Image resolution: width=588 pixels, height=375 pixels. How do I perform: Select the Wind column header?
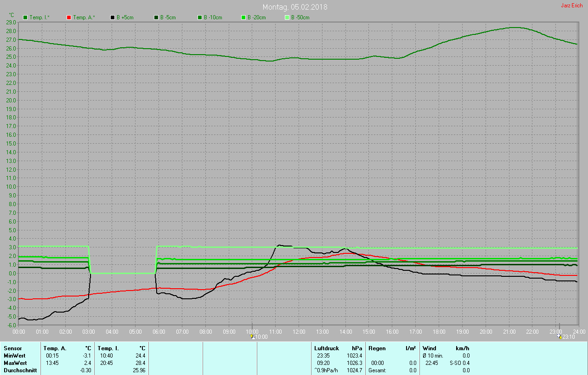click(430, 348)
